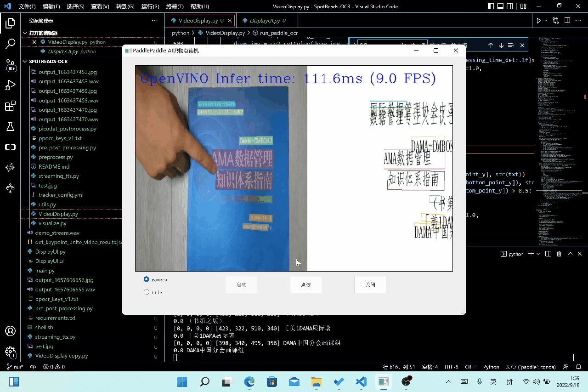The image size is (588, 392).
Task: Open the Accounts icon in activity bar
Action: [x=10, y=331]
